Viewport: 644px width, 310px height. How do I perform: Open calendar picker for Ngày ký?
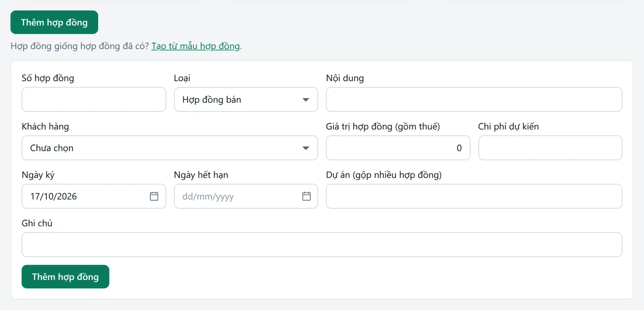point(154,196)
